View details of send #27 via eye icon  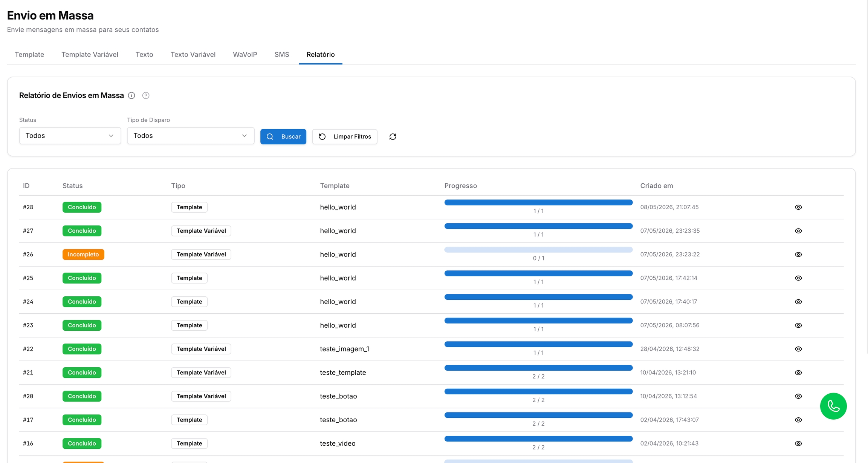tap(798, 231)
